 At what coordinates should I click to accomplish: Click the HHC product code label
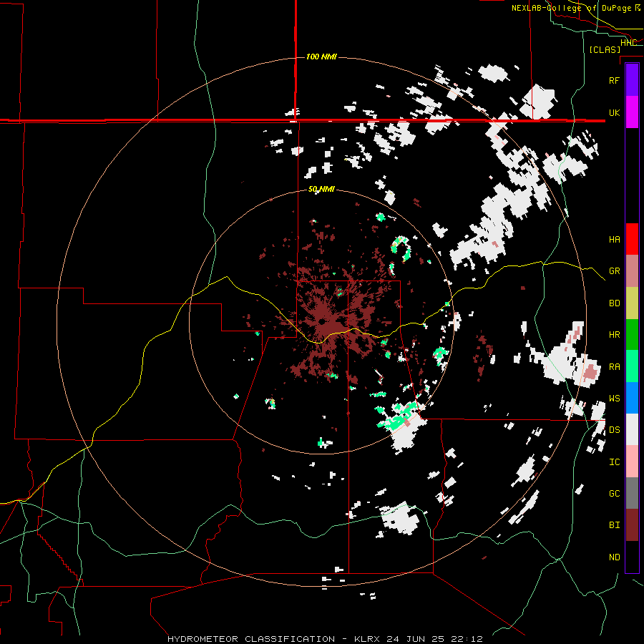pyautogui.click(x=628, y=43)
